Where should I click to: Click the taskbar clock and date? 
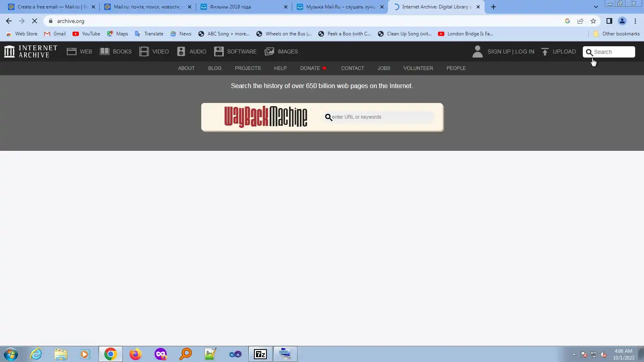pos(623,354)
